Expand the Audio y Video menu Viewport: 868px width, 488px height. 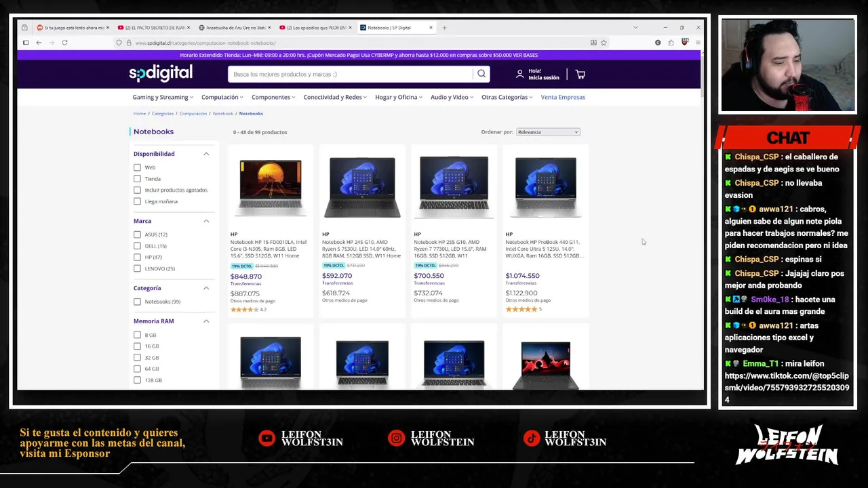click(x=452, y=97)
